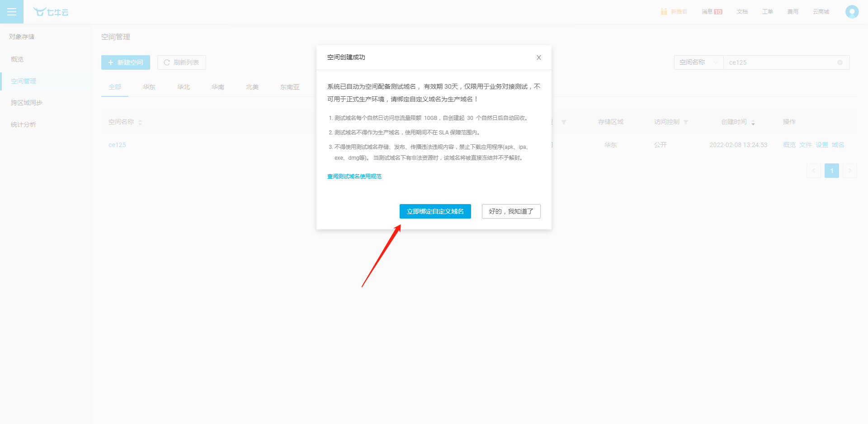Open the 费用 top menu item
The height and width of the screenshot is (424, 868).
tap(793, 12)
